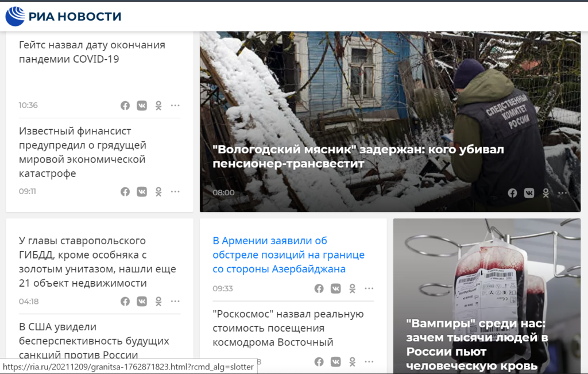Open the blood bag vampires story image
This screenshot has width=588, height=374.
[487, 296]
